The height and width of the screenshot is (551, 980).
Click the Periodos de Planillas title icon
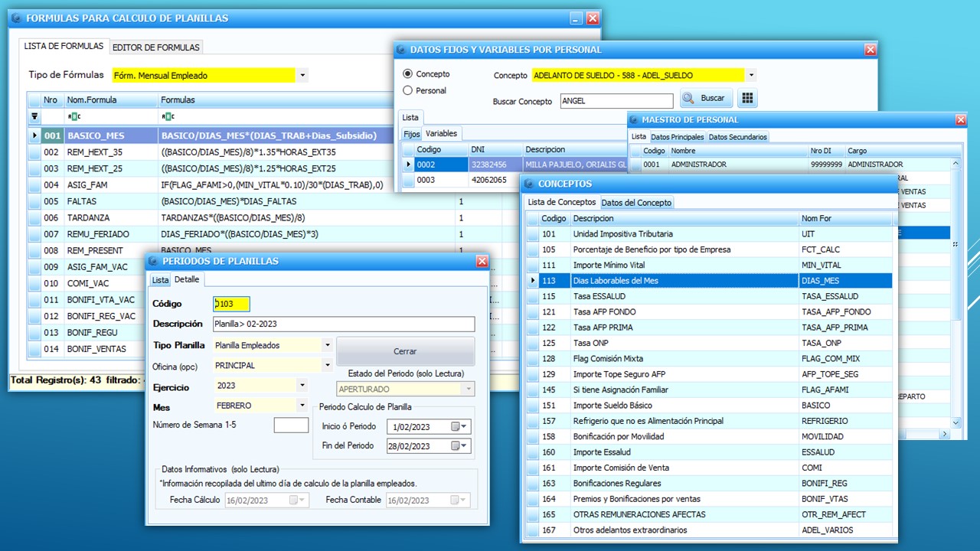click(153, 261)
